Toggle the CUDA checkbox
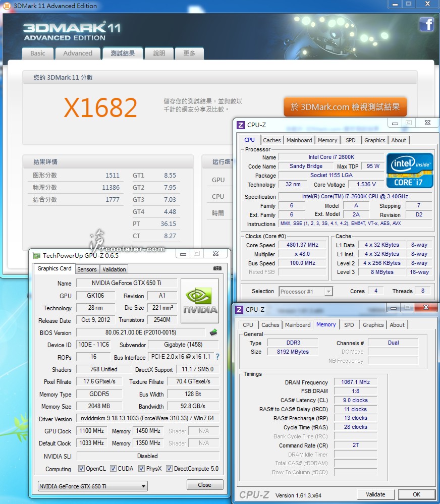The height and width of the screenshot is (504, 440). [113, 468]
